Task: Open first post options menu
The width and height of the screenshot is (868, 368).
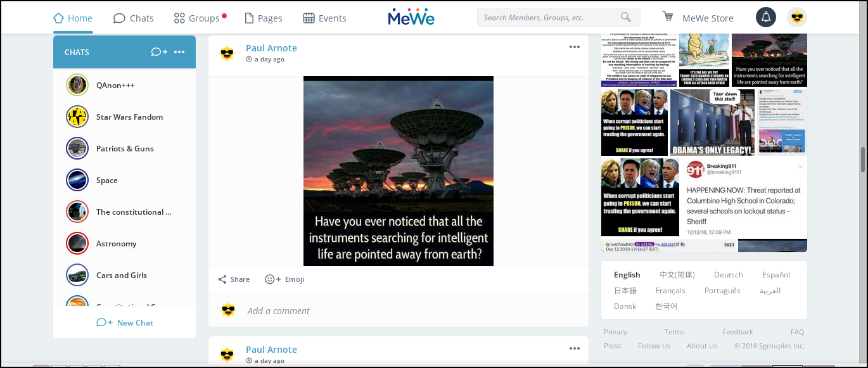Action: (575, 47)
